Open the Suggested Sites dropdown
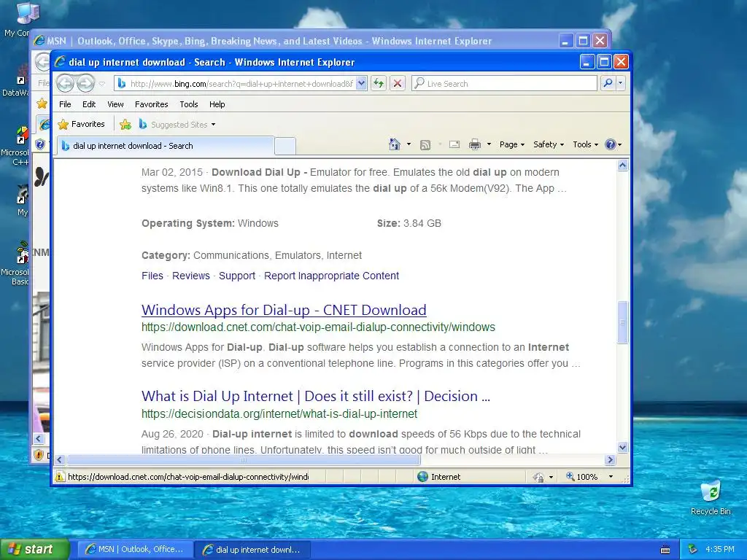747x560 pixels. (x=177, y=124)
